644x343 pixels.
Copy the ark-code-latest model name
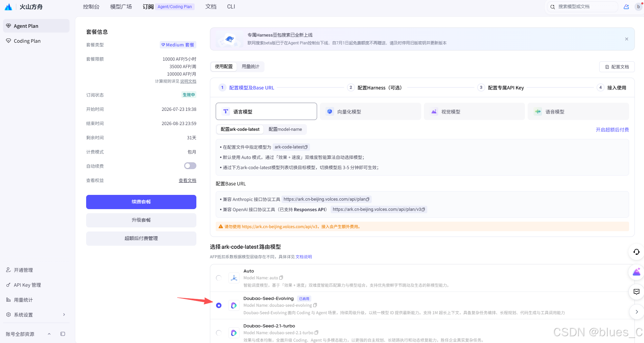pos(306,147)
